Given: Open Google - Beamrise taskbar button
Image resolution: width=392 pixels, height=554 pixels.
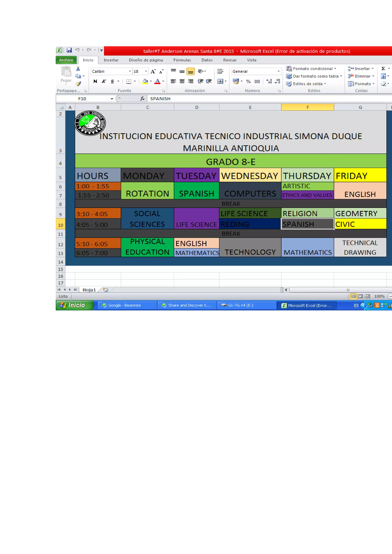Looking at the screenshot, I should [125, 305].
